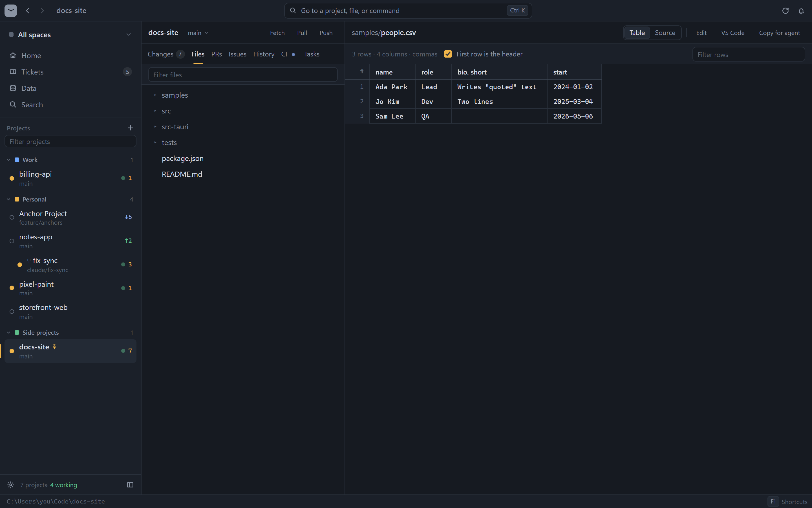Click Copy for agent
Viewport: 812px width, 508px height.
[780, 33]
